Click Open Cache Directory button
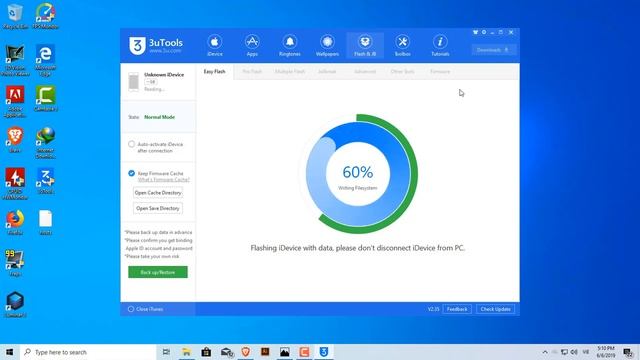 click(158, 193)
